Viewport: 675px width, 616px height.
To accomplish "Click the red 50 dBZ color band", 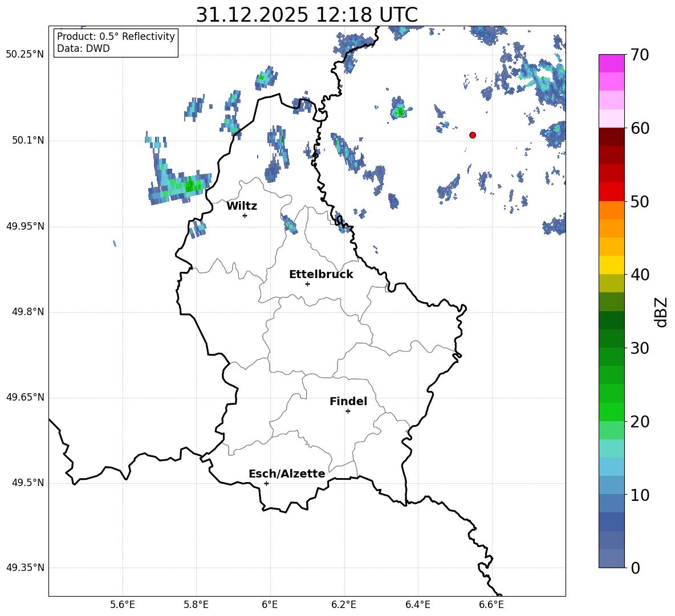I will 611,192.
